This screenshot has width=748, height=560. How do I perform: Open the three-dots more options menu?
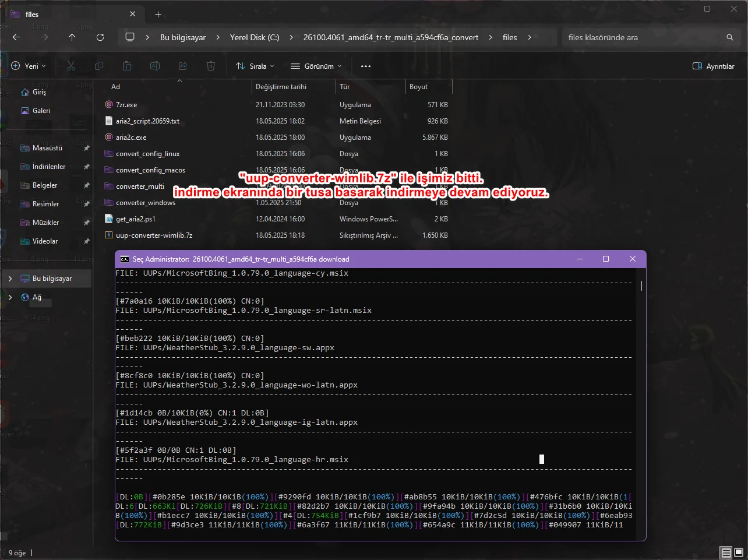click(366, 66)
